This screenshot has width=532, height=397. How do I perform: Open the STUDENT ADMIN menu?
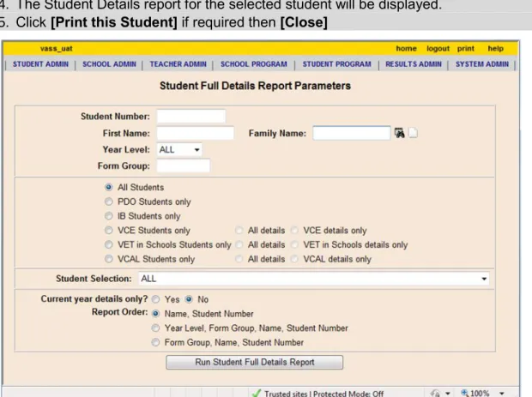tap(40, 64)
